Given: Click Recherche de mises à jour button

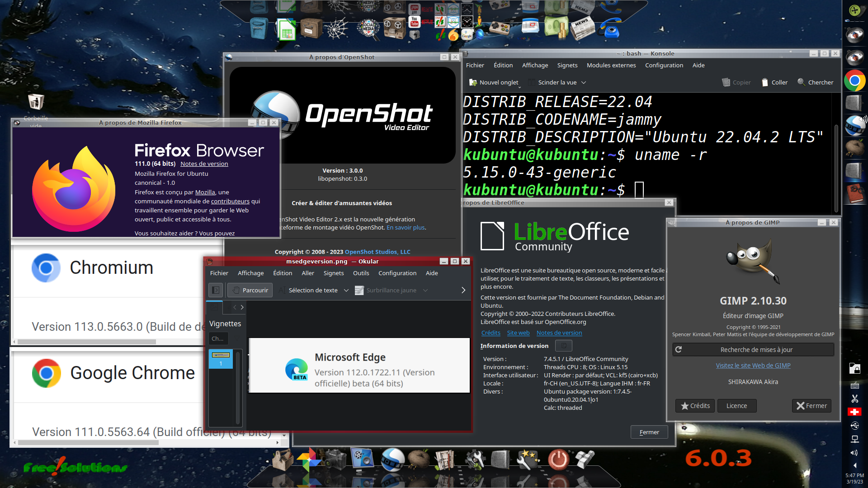Looking at the screenshot, I should pyautogui.click(x=753, y=349).
